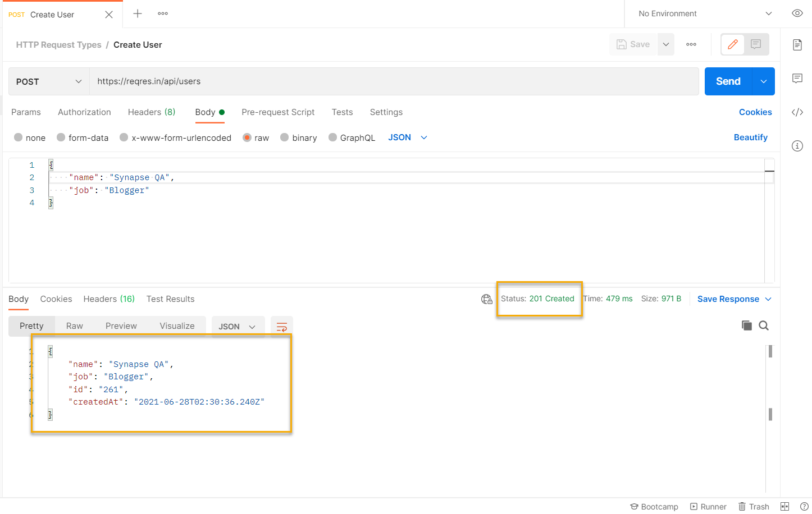The height and width of the screenshot is (514, 812).
Task: Click Save Response
Action: (x=728, y=299)
